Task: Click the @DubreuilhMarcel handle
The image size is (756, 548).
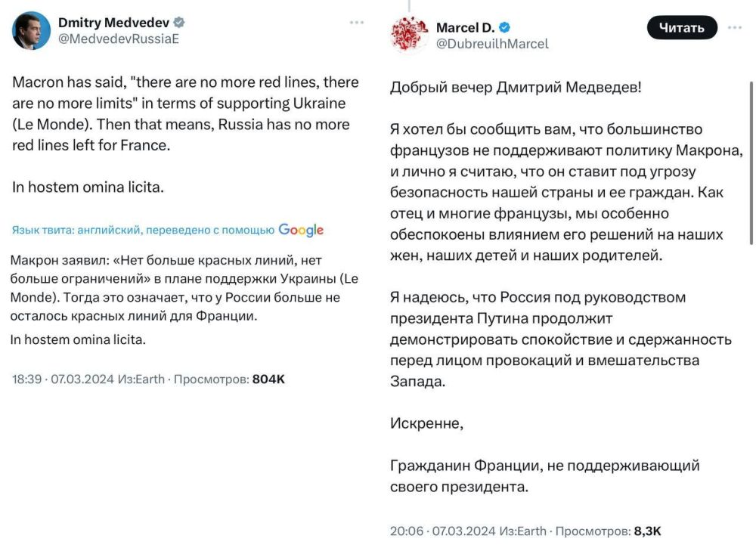Action: coord(491,42)
